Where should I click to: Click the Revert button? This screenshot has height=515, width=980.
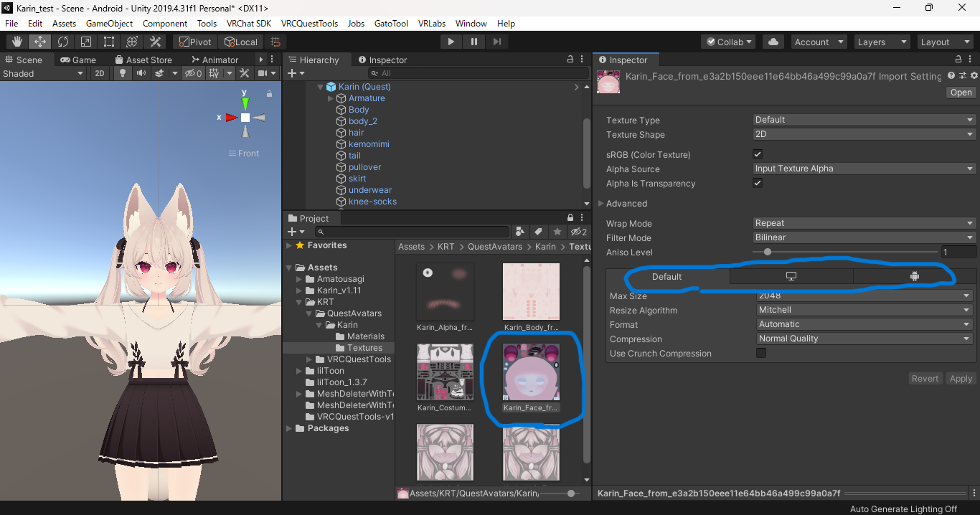point(925,379)
